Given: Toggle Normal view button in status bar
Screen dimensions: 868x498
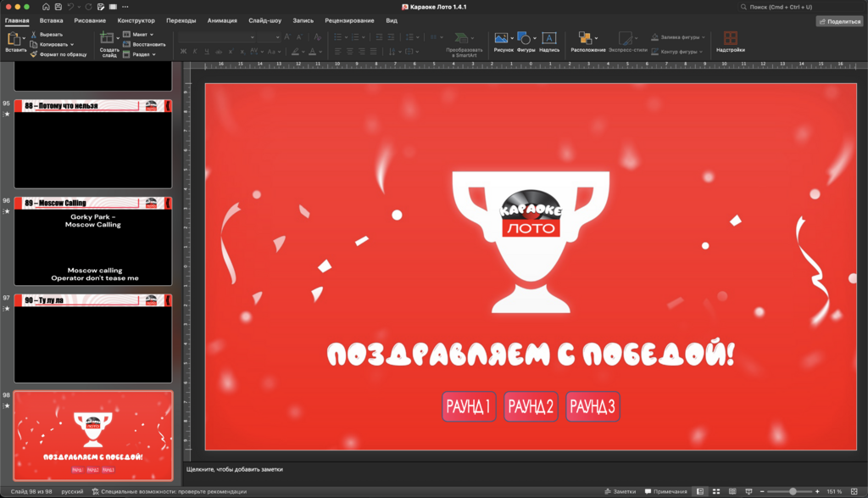Looking at the screenshot, I should 699,491.
